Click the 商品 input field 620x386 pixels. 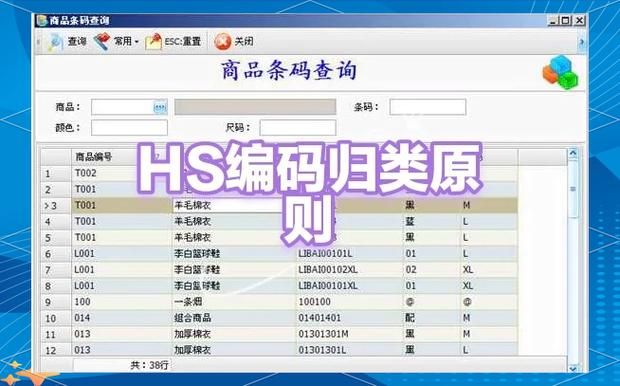coord(122,107)
